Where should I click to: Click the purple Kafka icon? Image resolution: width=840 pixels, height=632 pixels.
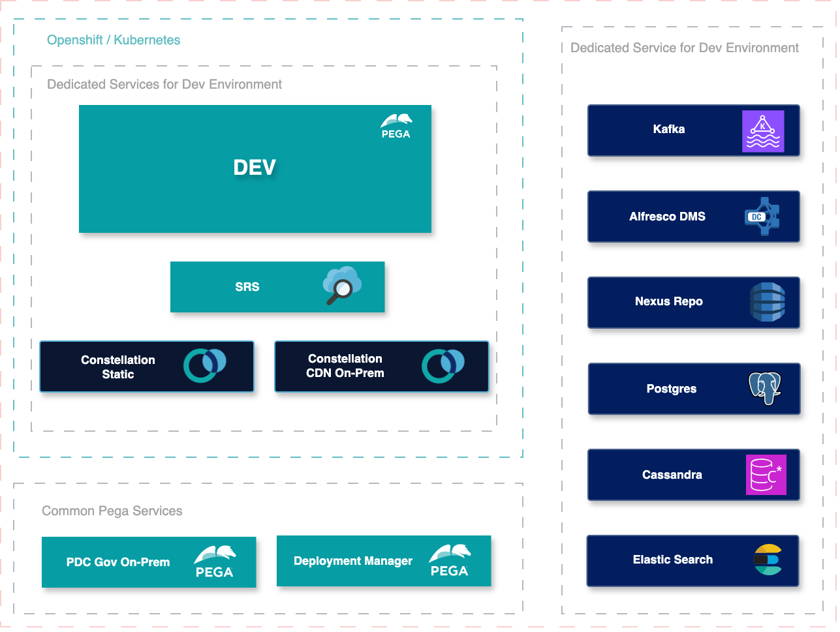coord(763,131)
